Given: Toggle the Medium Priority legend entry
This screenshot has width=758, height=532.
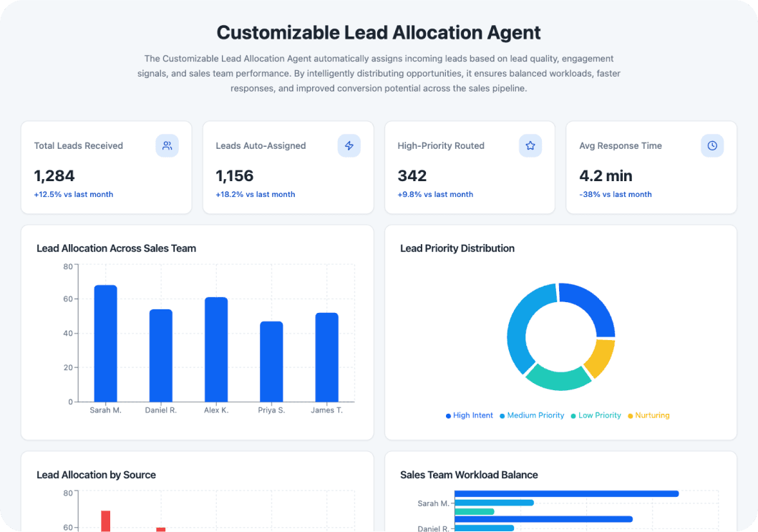Looking at the screenshot, I should [531, 415].
